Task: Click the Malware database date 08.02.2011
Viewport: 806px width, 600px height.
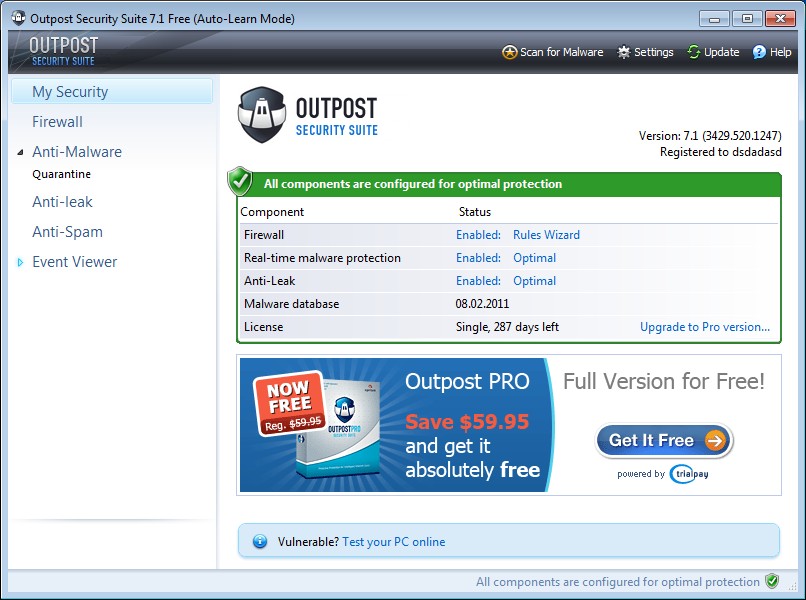Action: pyautogui.click(x=482, y=304)
